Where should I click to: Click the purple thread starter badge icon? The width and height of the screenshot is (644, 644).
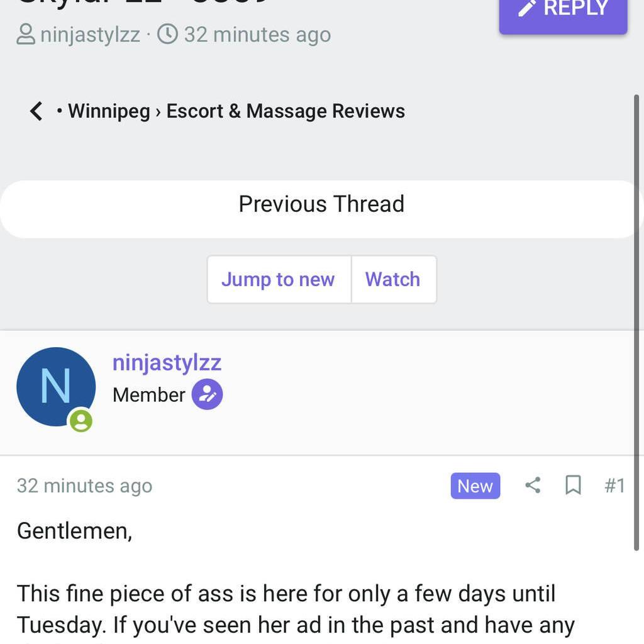(207, 395)
